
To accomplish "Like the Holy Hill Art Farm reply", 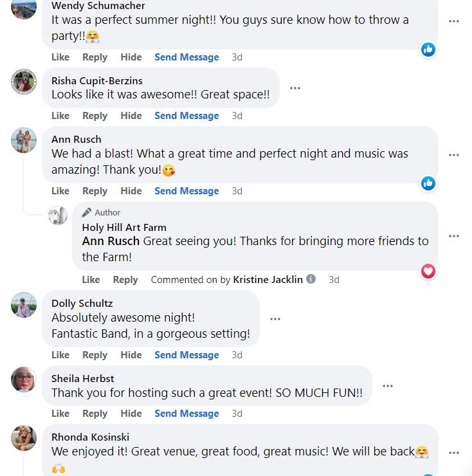I will 91,280.
